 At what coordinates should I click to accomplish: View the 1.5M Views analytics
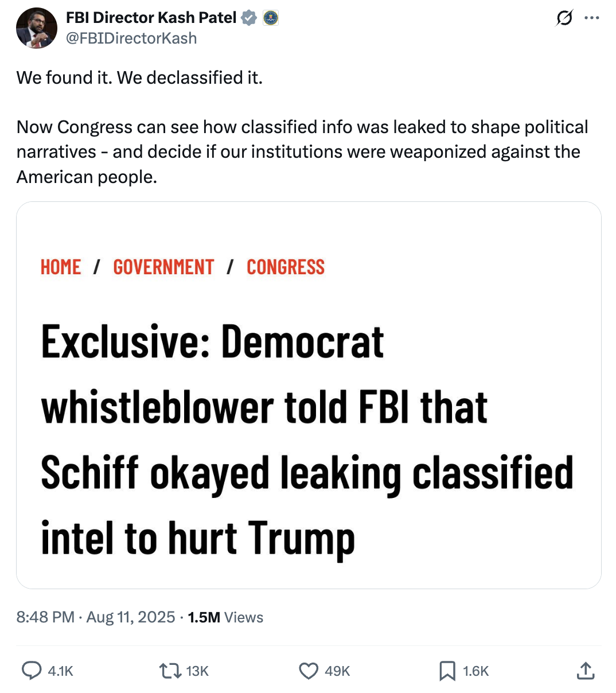coord(225,617)
